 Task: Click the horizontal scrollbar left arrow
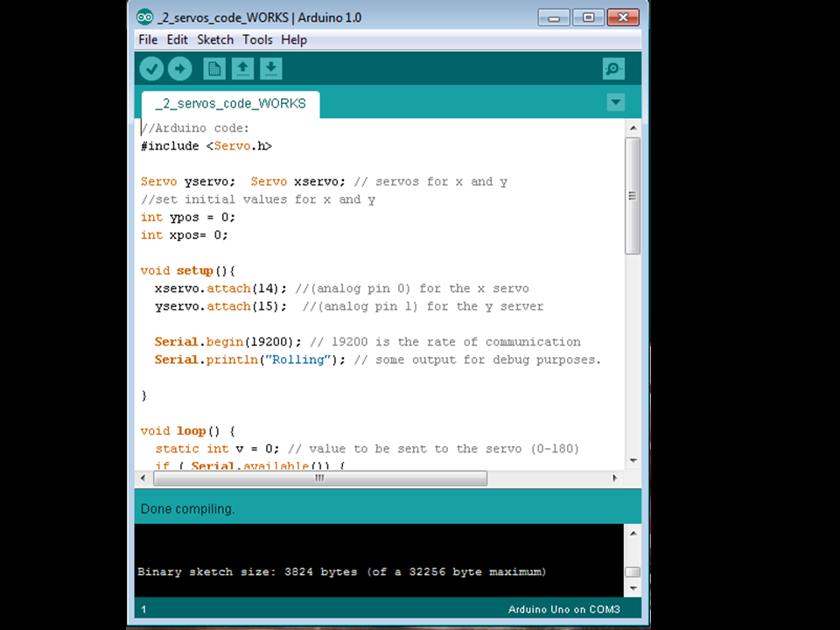coord(143,478)
